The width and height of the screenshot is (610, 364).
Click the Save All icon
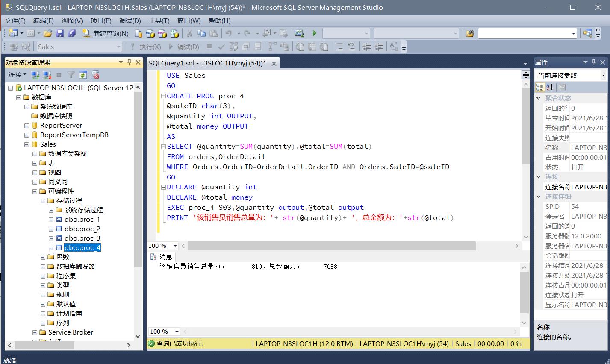point(71,33)
